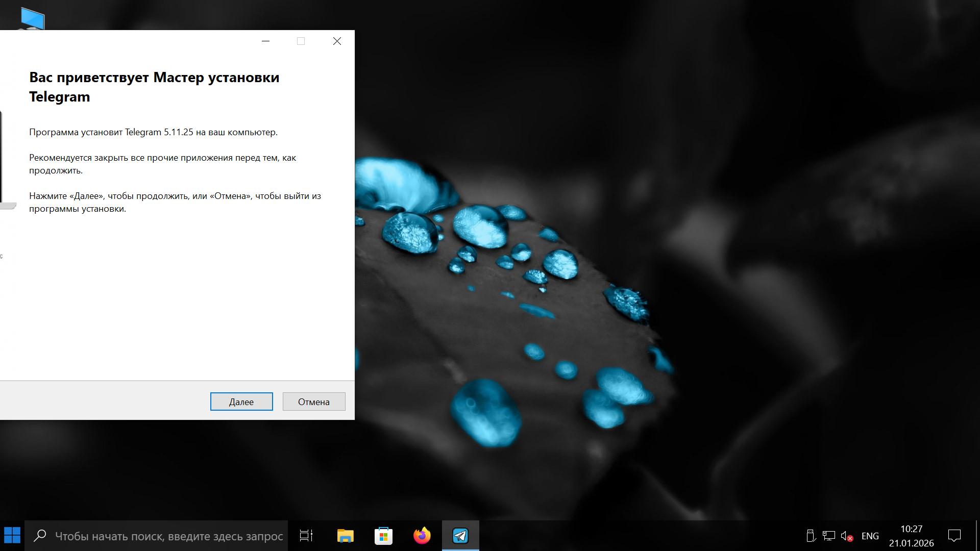Viewport: 980px width, 551px height.
Task: Click the Telegram installer taskbar icon
Action: click(x=460, y=536)
